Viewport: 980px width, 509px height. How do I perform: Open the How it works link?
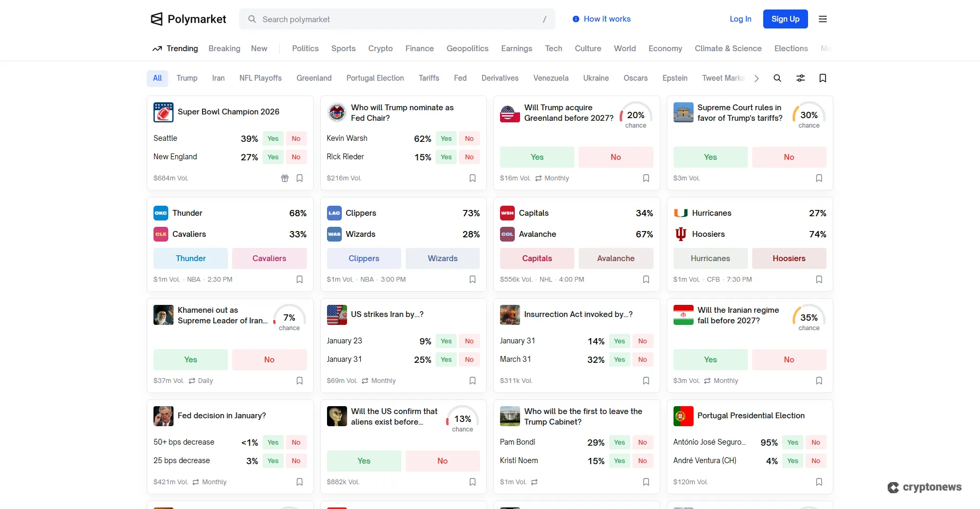tap(607, 19)
